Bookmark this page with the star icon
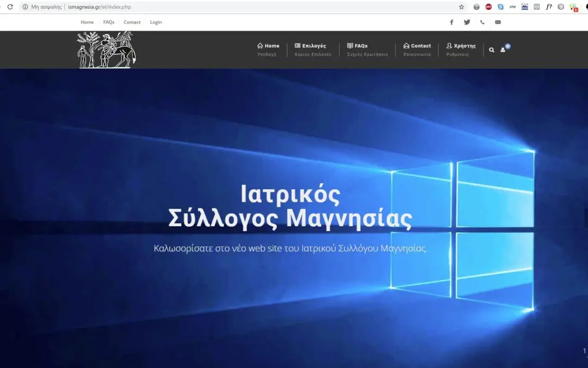588x368 pixels. [461, 7]
